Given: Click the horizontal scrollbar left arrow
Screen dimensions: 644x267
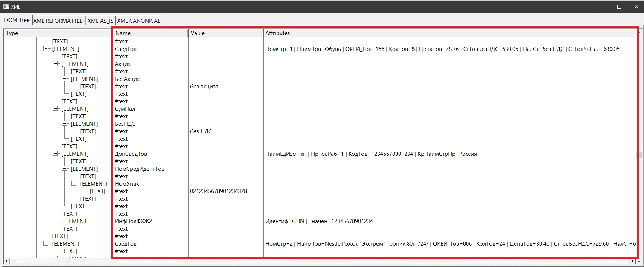Looking at the screenshot, I should (7, 261).
